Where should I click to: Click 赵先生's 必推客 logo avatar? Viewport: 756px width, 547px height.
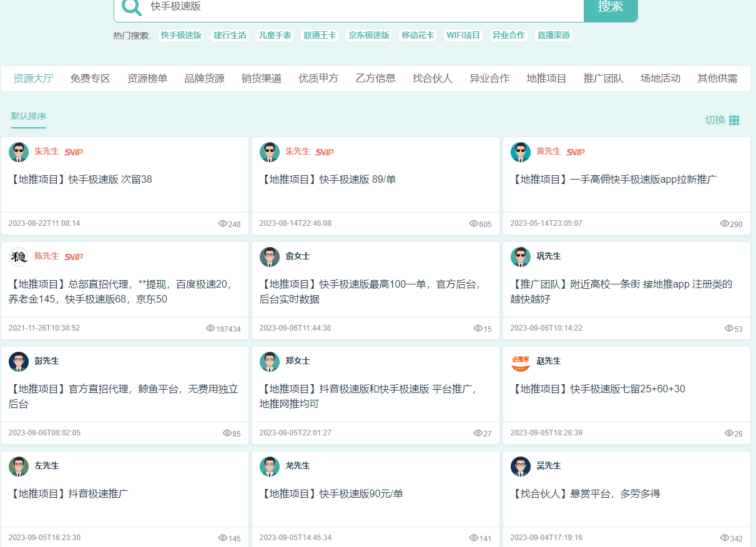521,362
